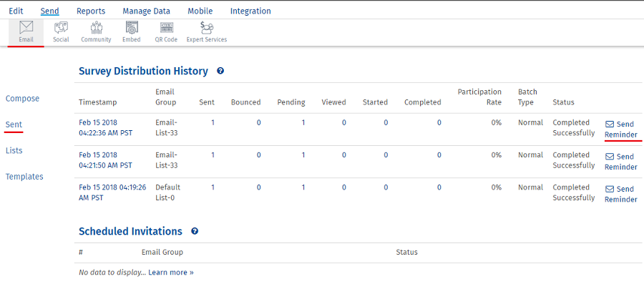644x294 pixels.
Task: Click help icon beside Survey Distribution History
Action: click(220, 72)
